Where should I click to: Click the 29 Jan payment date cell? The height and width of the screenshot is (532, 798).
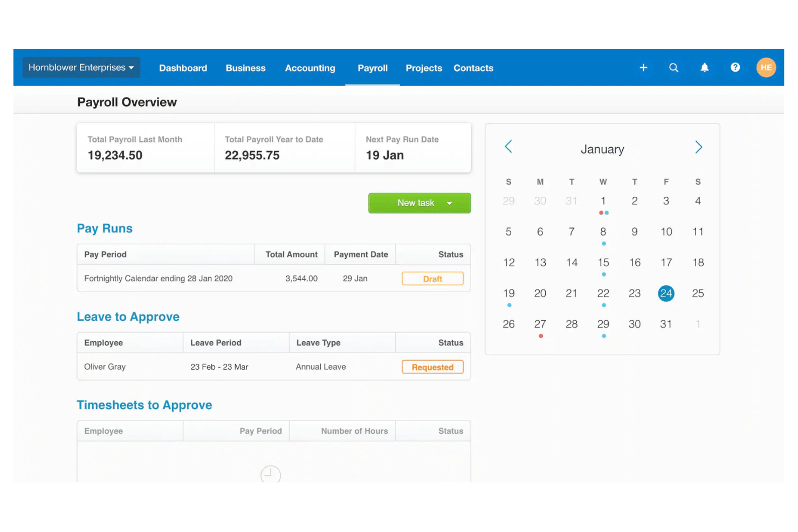click(355, 279)
